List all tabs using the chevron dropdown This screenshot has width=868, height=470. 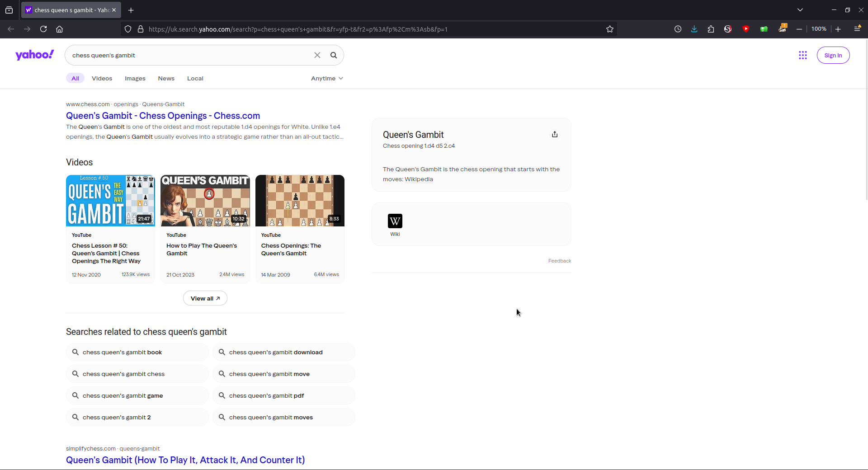tap(800, 10)
